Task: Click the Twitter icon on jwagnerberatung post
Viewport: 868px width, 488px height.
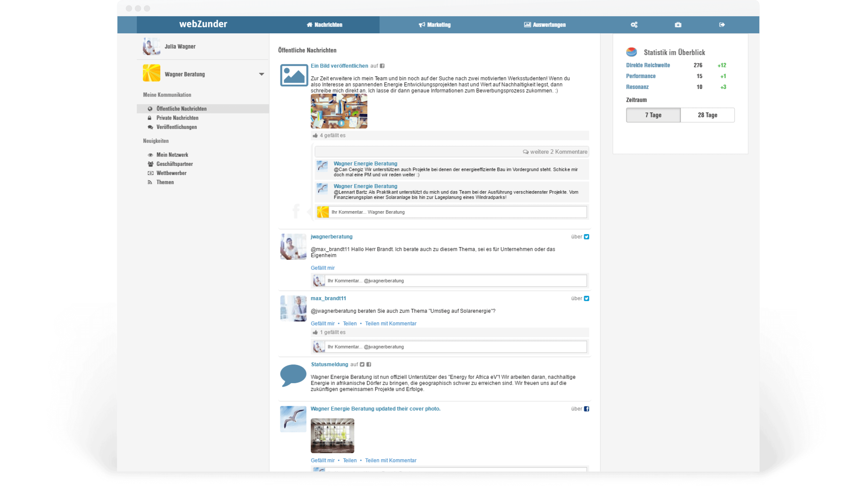Action: [x=586, y=237]
